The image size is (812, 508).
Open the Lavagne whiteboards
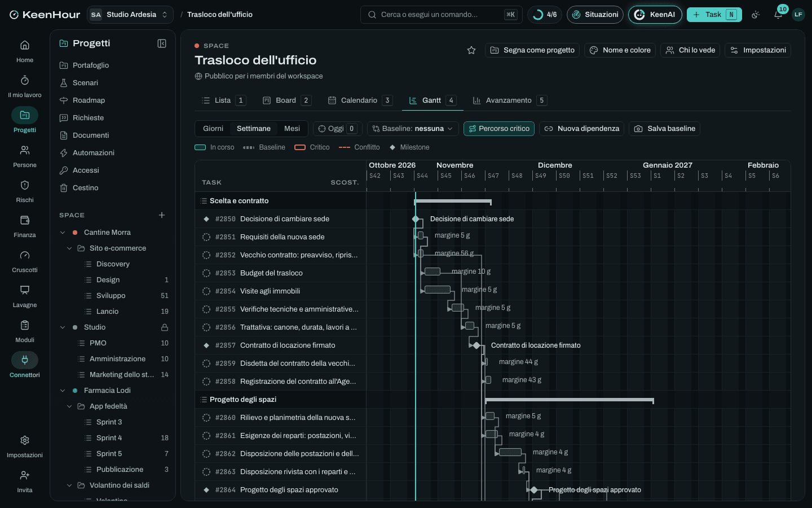click(x=25, y=296)
